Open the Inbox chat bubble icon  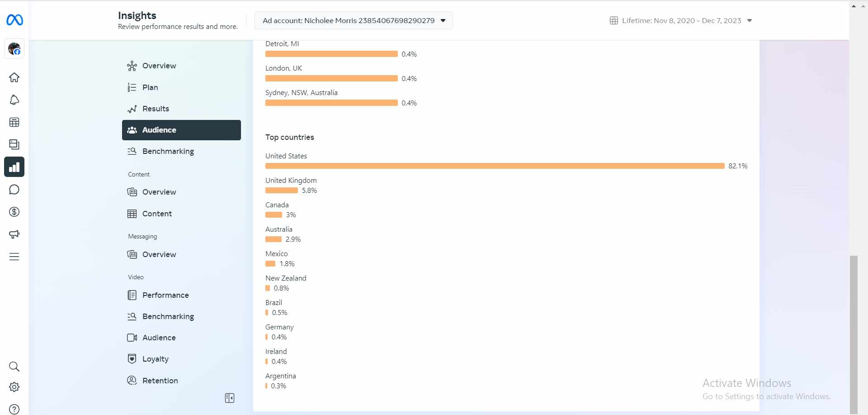pos(14,190)
